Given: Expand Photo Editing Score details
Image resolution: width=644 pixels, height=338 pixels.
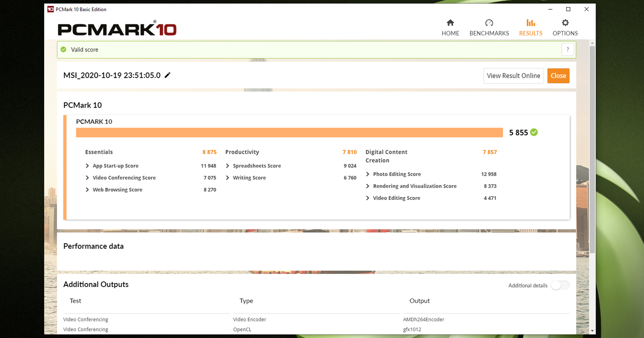Looking at the screenshot, I should tap(368, 174).
